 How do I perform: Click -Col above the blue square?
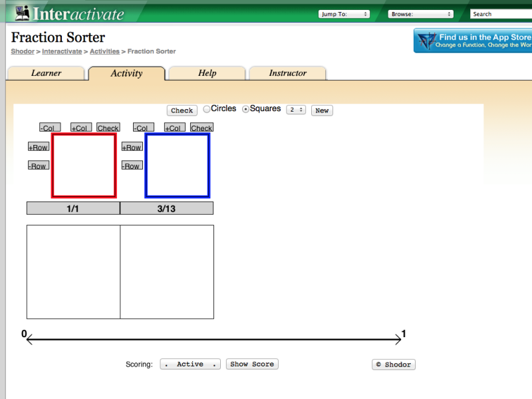point(142,128)
